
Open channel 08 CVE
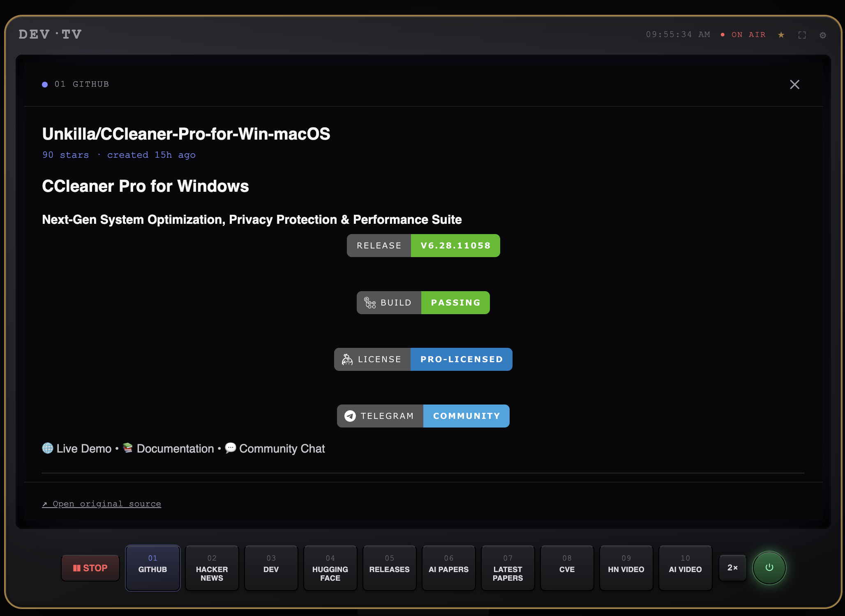[567, 568]
